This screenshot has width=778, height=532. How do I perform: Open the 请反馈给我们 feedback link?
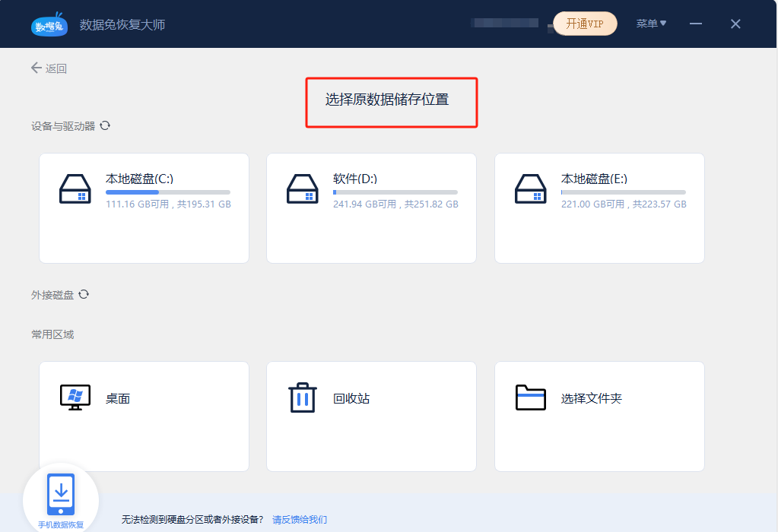[300, 520]
